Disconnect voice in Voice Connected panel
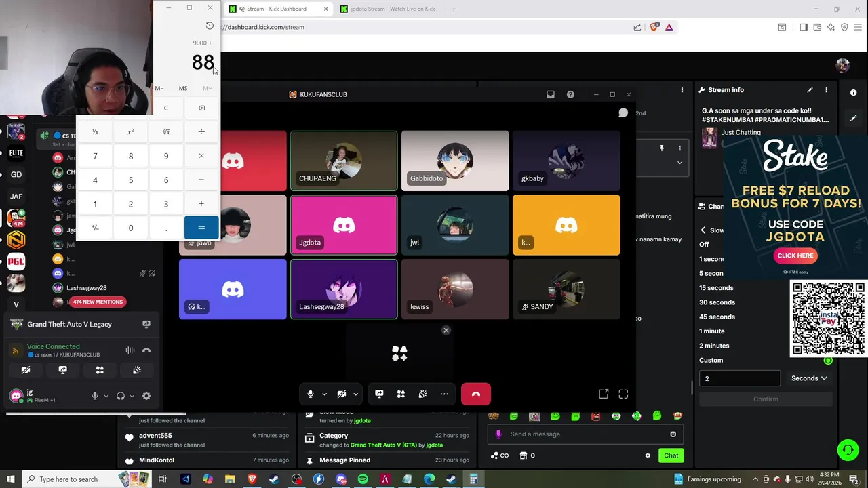The width and height of the screenshot is (868, 488). pos(146,350)
